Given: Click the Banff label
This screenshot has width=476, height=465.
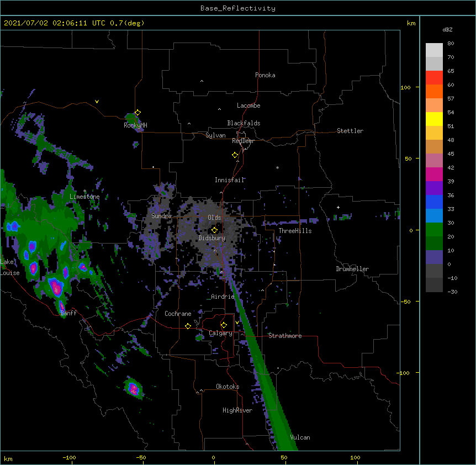Looking at the screenshot, I should 68,313.
